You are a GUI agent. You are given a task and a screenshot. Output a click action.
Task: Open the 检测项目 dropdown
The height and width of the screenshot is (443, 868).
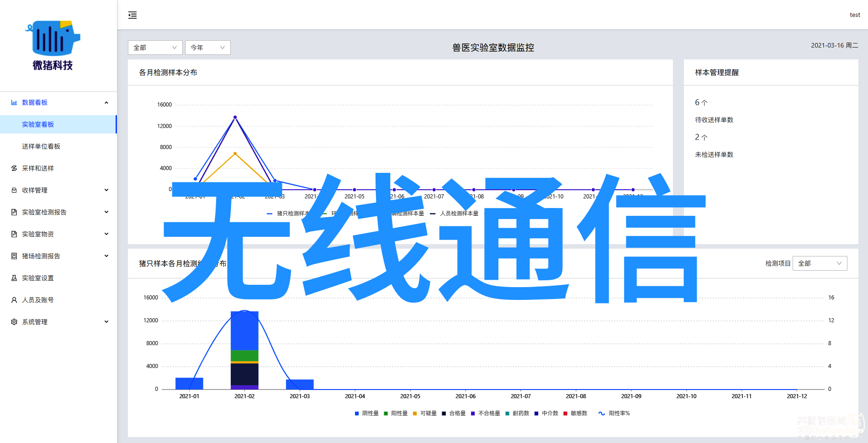point(820,263)
